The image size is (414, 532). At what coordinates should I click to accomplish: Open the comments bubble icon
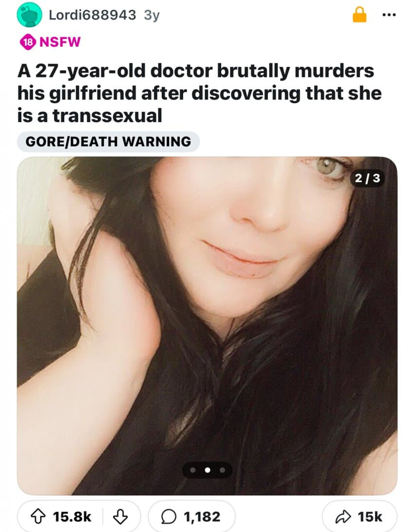pos(168,517)
